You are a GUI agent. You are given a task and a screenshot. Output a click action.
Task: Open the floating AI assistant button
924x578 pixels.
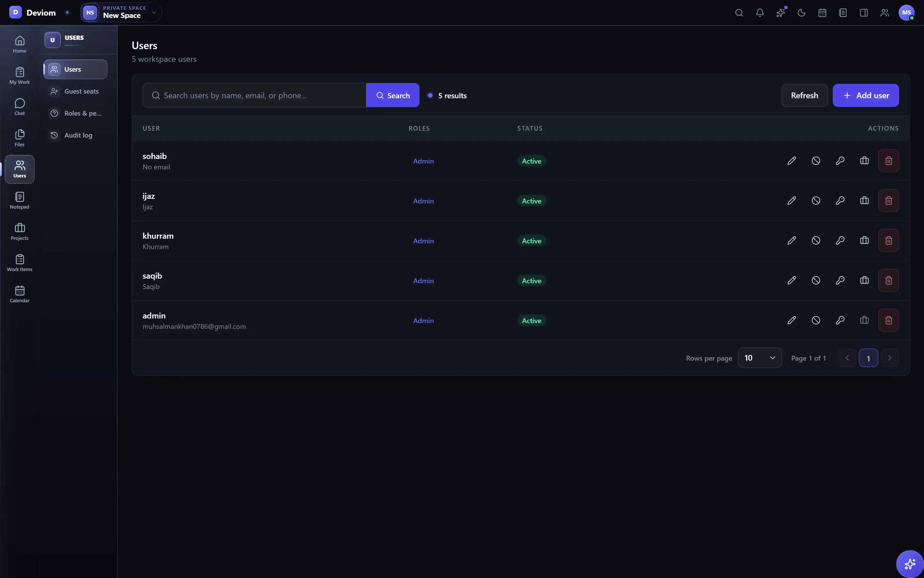coord(910,564)
